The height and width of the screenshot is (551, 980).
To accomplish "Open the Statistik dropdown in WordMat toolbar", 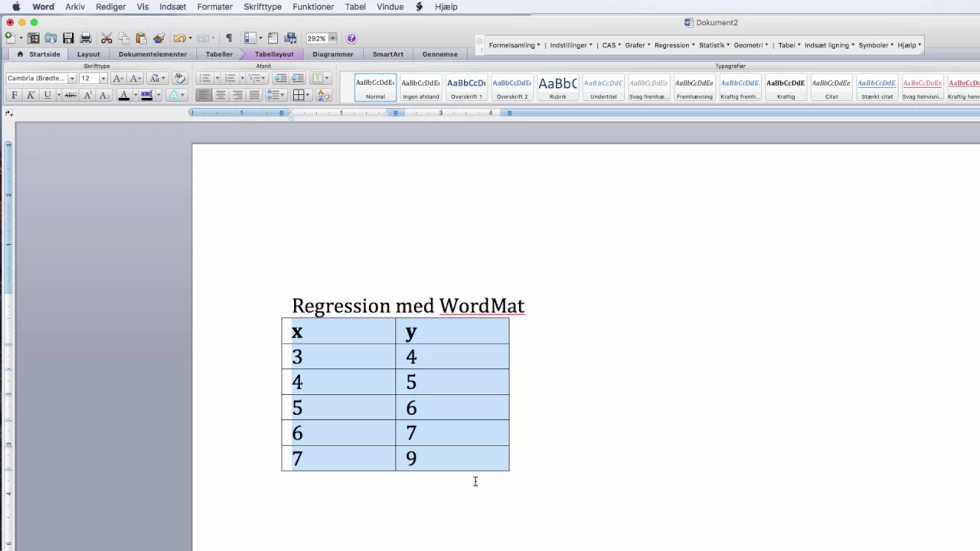I will [x=714, y=45].
